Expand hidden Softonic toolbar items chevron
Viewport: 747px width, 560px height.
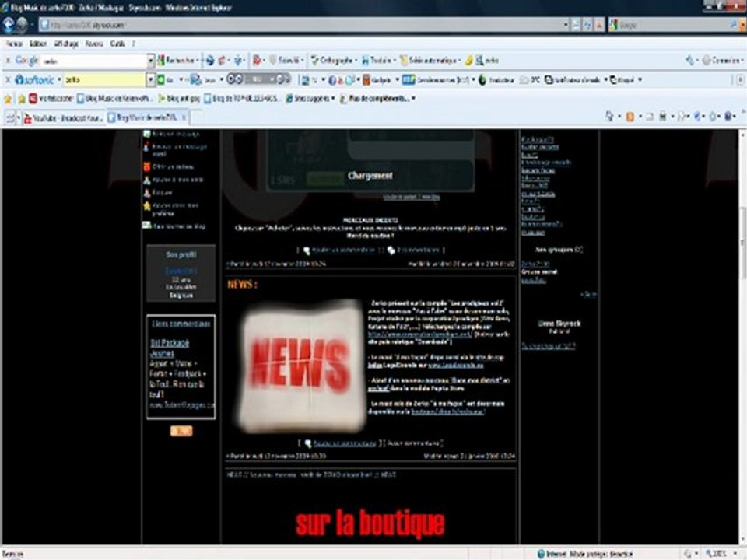(740, 79)
